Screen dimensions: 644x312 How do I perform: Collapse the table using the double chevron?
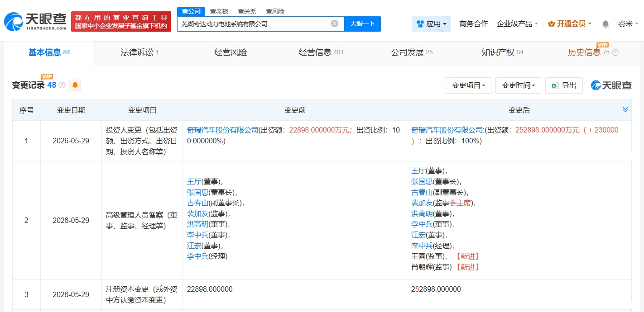pos(625,109)
